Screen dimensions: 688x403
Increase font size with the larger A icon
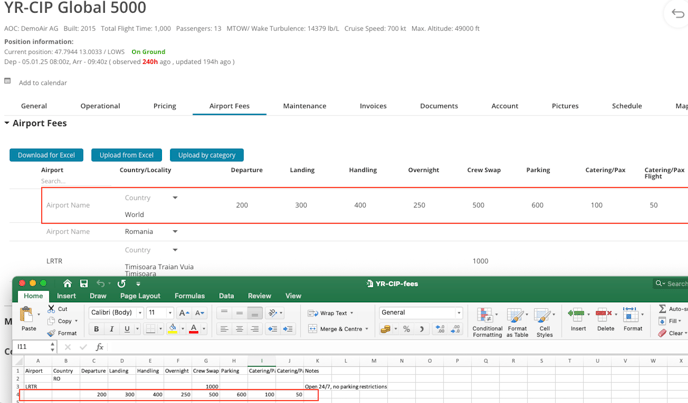(x=184, y=313)
